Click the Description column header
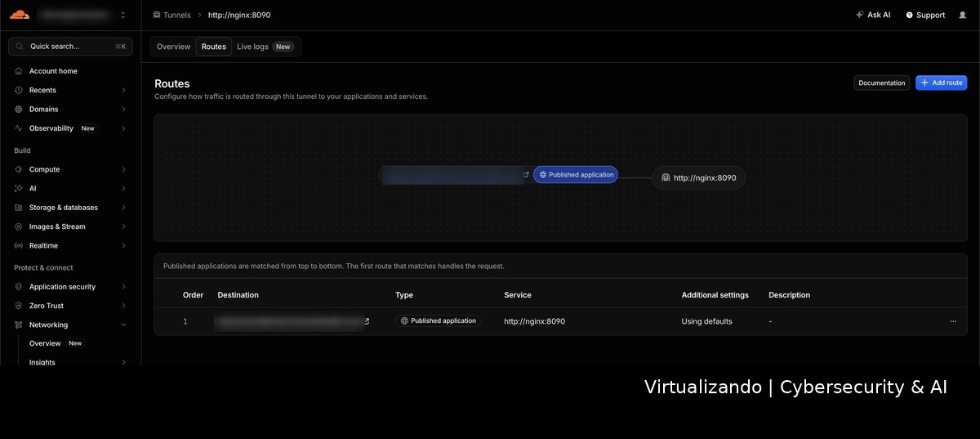Screen dimensions: 980x439 coord(790,295)
